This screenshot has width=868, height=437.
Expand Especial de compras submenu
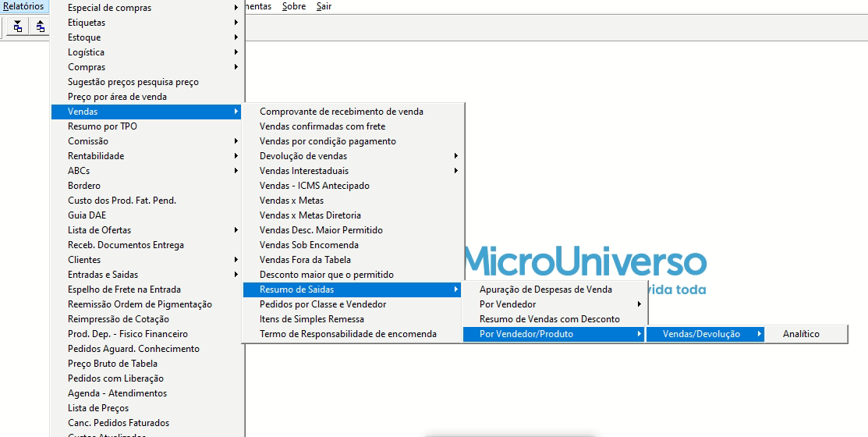(x=147, y=8)
